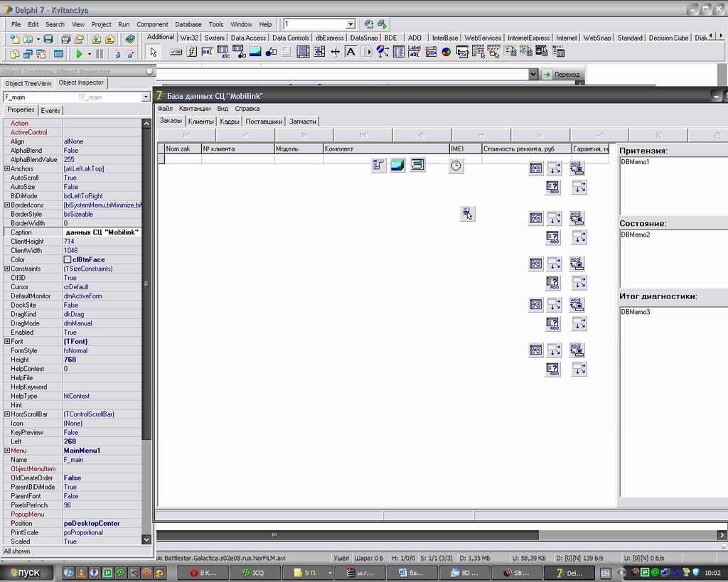This screenshot has height=582, width=728.
Task: Pick the Splitter component
Action: 335,52
